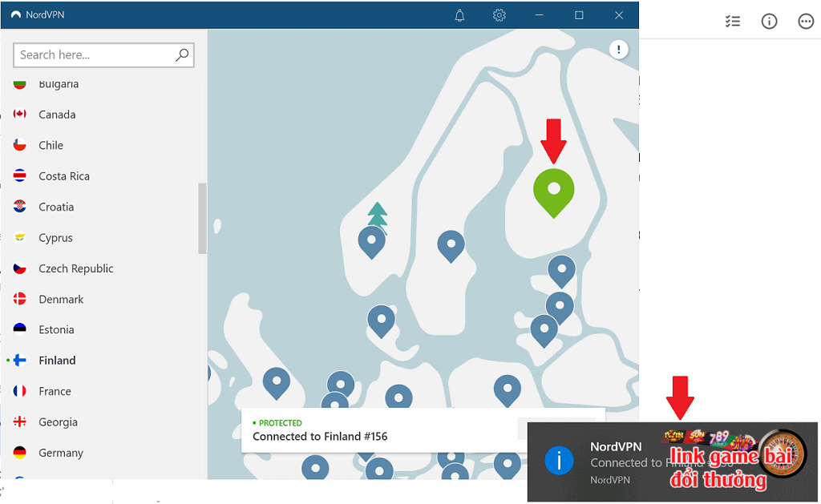This screenshot has width=821, height=504.
Task: Click the notification's blue info icon
Action: (559, 461)
